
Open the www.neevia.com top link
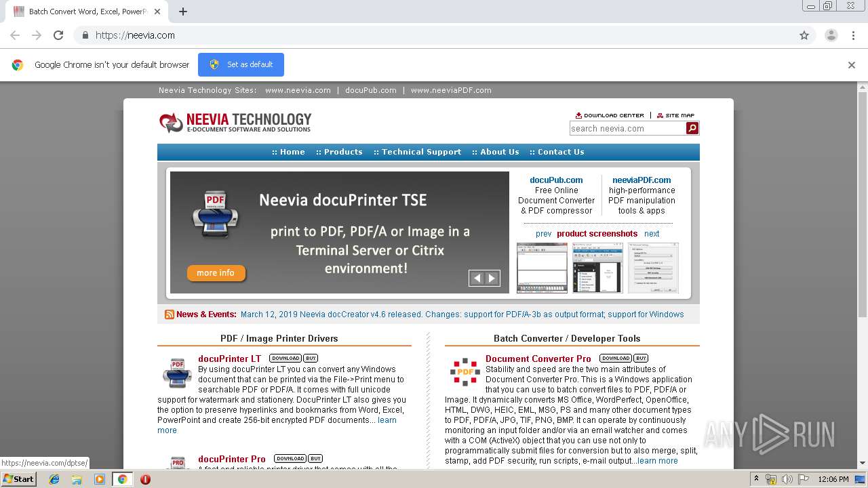pos(298,90)
